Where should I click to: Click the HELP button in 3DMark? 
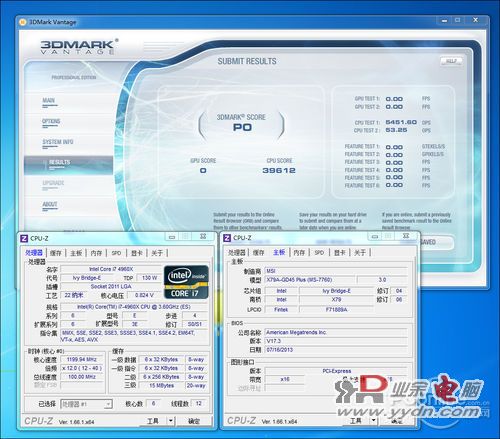[451, 61]
